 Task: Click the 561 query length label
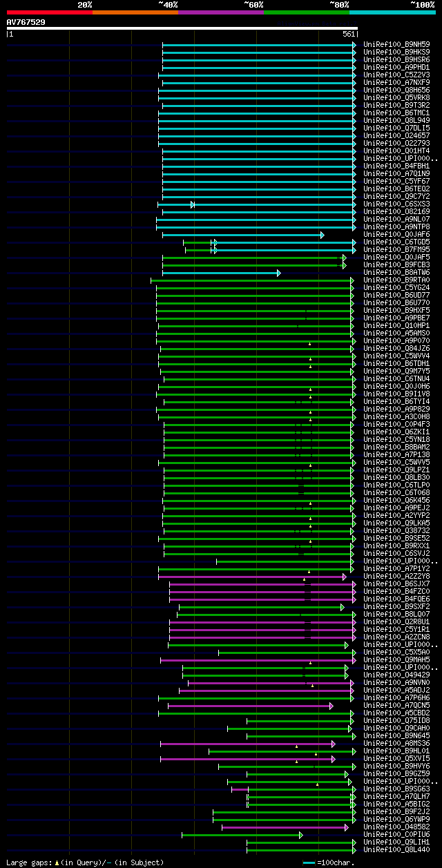(x=349, y=34)
